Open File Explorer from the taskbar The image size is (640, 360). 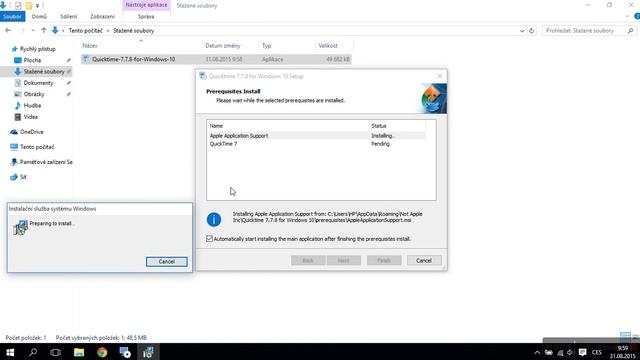pos(79,352)
